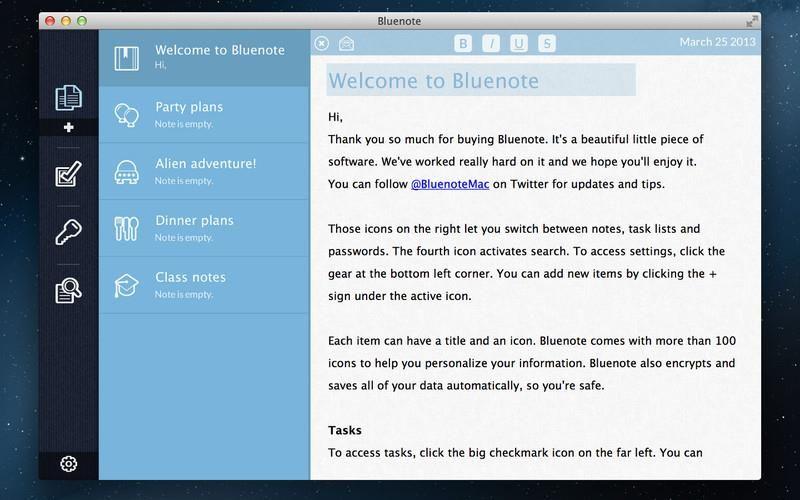Image resolution: width=800 pixels, height=500 pixels.
Task: Click the 'Hi,' line in note body
Action: (335, 117)
